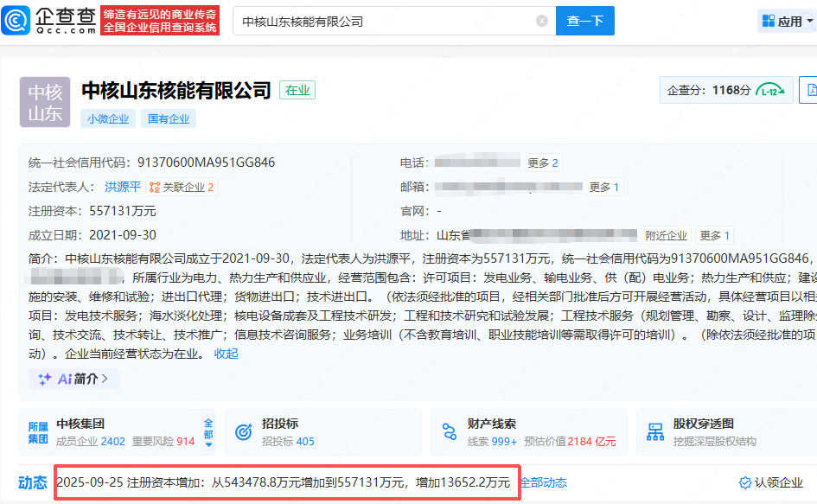Click 附近企业 next to the address
This screenshot has height=504, width=817.
pyautogui.click(x=667, y=235)
